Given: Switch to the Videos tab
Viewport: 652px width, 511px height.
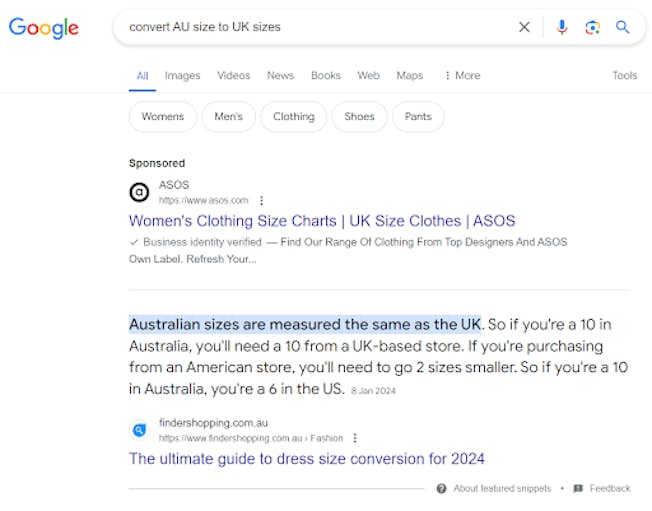Looking at the screenshot, I should click(x=233, y=75).
